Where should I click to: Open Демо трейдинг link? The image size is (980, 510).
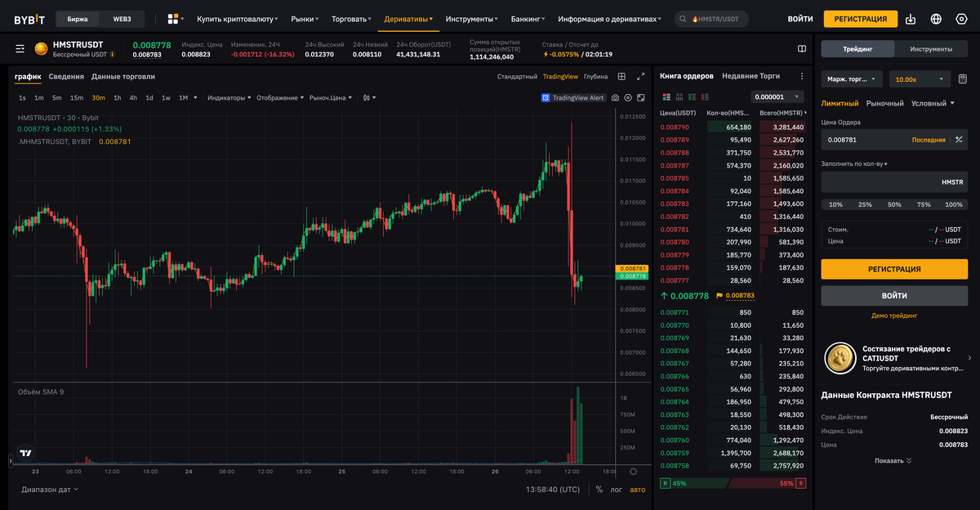coord(894,315)
